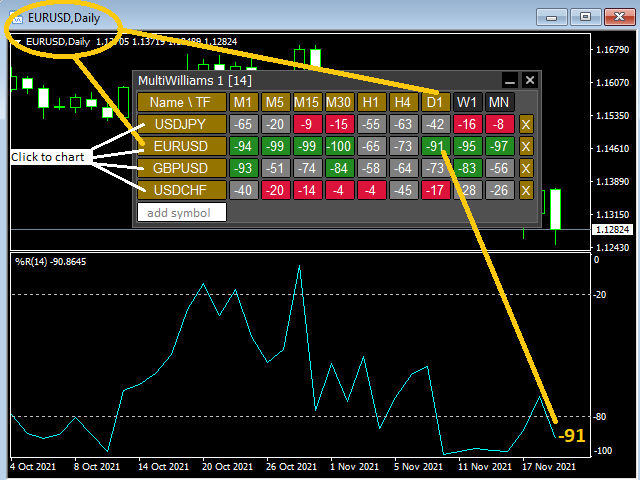The height and width of the screenshot is (480, 640).
Task: Click the chart window icon in title bar
Action: click(x=16, y=18)
